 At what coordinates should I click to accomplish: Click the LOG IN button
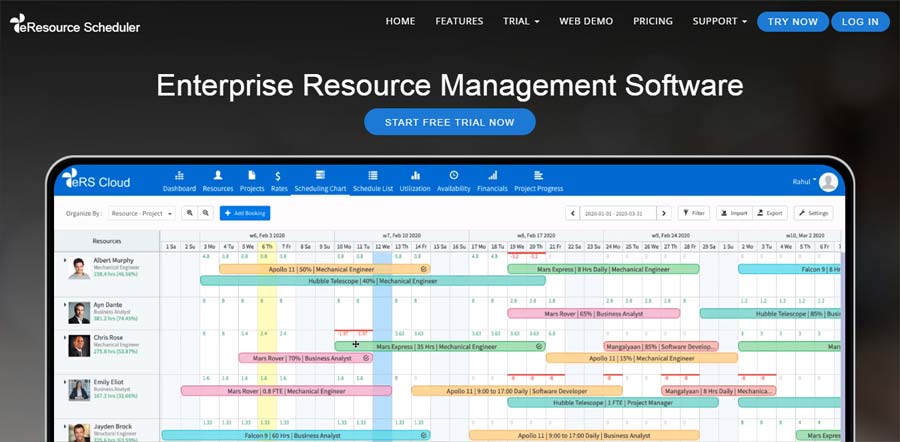tap(860, 22)
